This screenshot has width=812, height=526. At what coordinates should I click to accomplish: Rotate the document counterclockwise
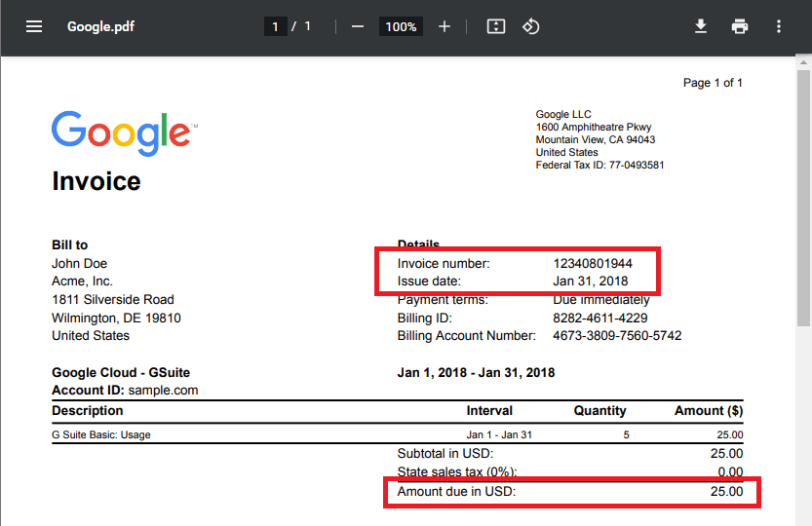pos(531,26)
